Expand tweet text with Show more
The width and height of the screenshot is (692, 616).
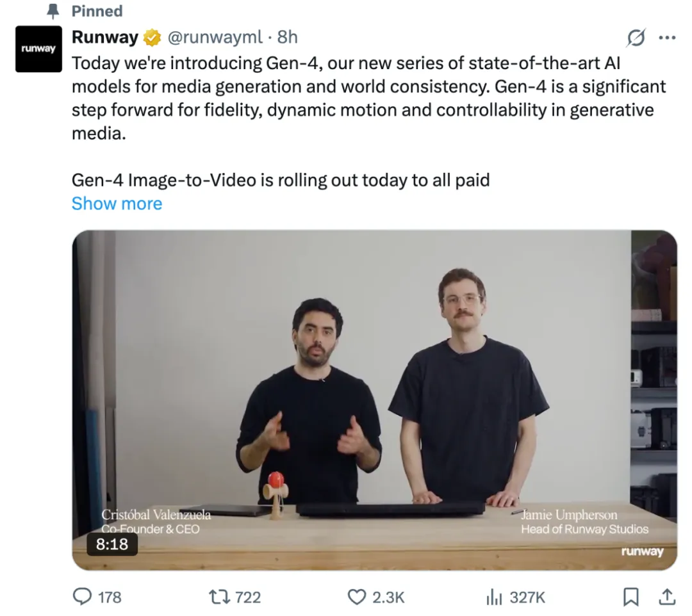(117, 204)
